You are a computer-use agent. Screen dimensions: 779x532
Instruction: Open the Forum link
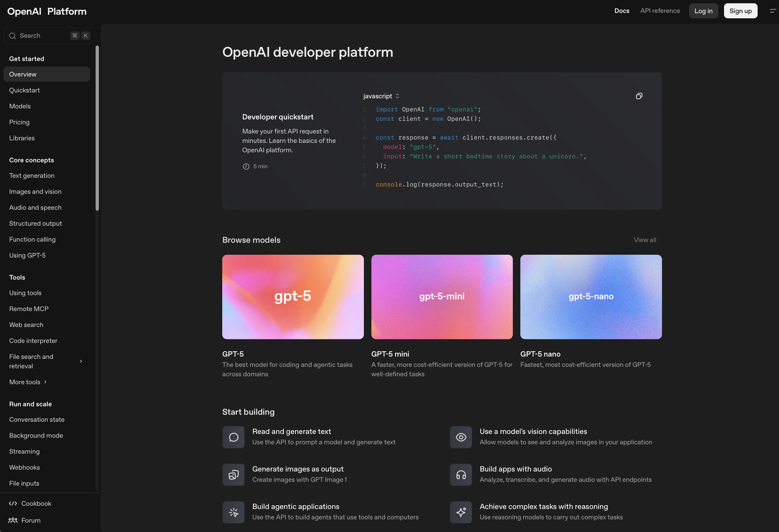[31, 521]
